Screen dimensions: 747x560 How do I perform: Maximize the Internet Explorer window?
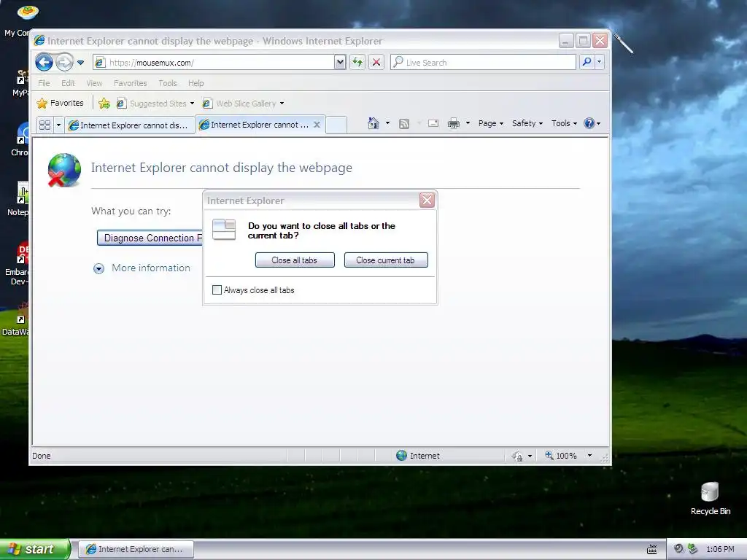[583, 41]
